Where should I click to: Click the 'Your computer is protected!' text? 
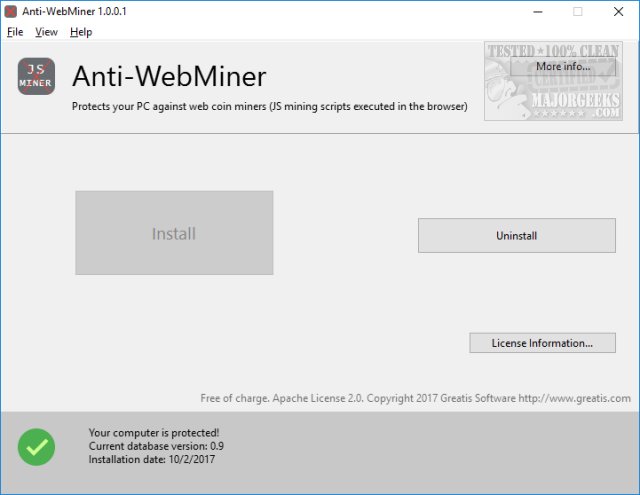click(x=154, y=433)
